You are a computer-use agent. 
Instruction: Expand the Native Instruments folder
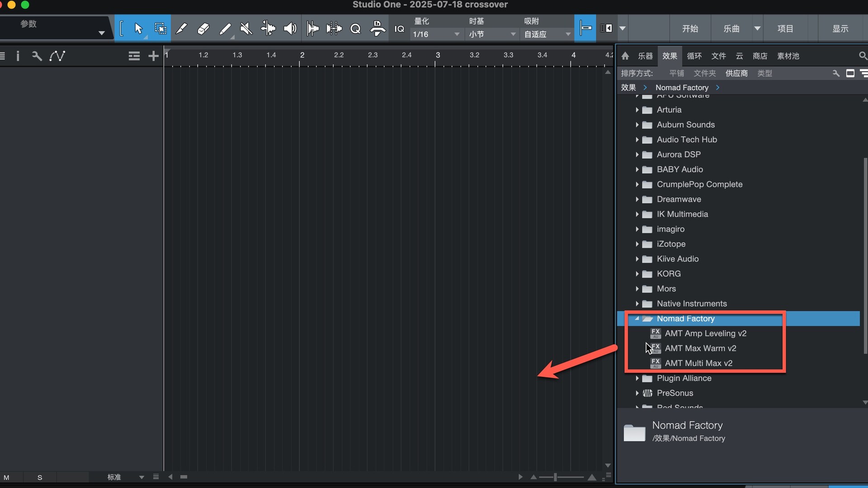click(637, 304)
